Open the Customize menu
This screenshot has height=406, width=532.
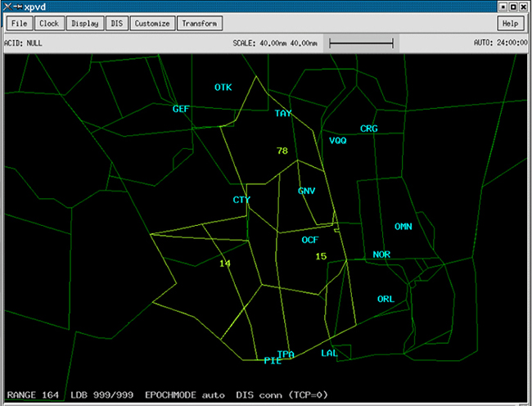coord(151,24)
